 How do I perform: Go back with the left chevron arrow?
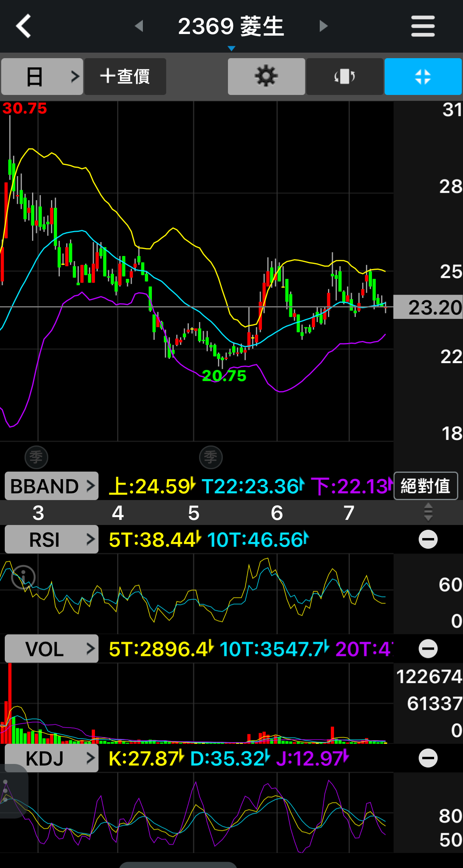pyautogui.click(x=24, y=26)
